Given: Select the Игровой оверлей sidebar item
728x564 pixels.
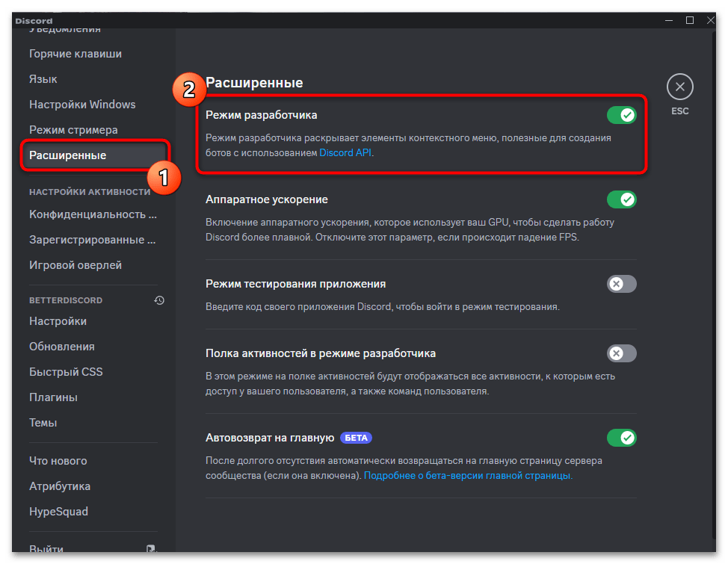Looking at the screenshot, I should click(75, 265).
